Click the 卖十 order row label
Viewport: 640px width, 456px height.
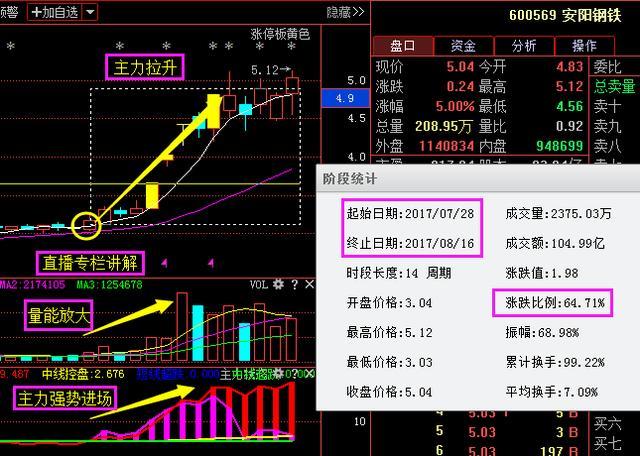point(608,107)
